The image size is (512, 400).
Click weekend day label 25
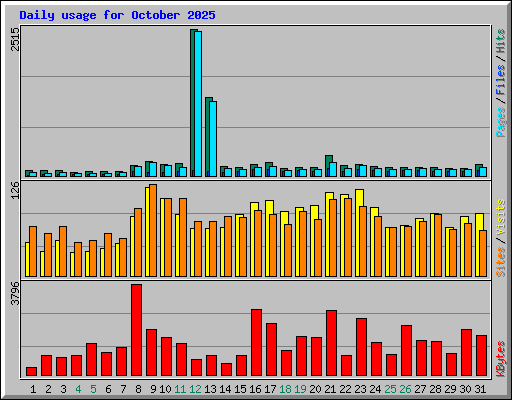point(390,389)
